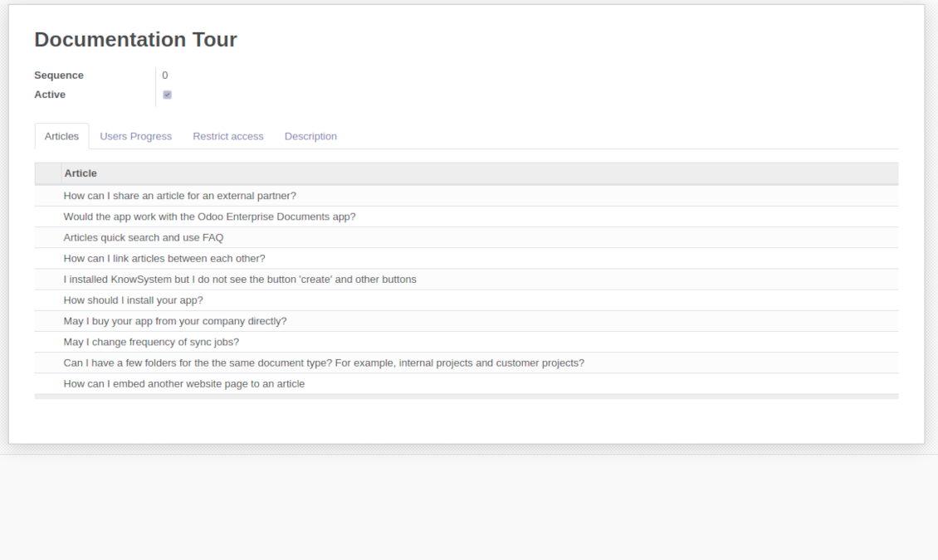Click May I change frequency of sync jobs
The image size is (938, 560).
(151, 342)
